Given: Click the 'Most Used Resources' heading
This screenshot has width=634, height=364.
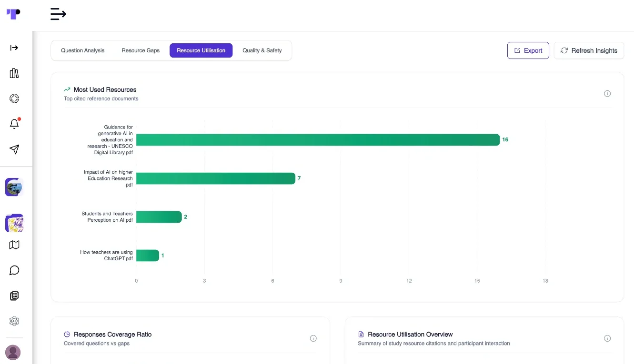Looking at the screenshot, I should [105, 89].
